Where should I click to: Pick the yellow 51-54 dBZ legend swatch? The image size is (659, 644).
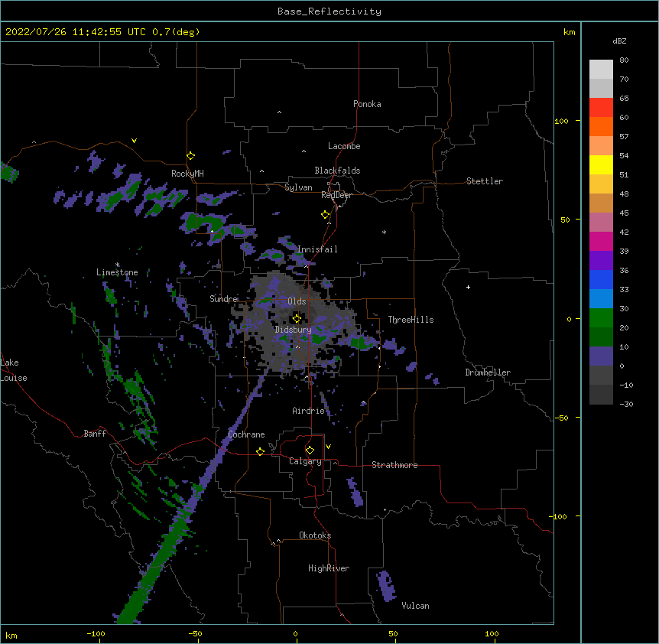pos(601,164)
